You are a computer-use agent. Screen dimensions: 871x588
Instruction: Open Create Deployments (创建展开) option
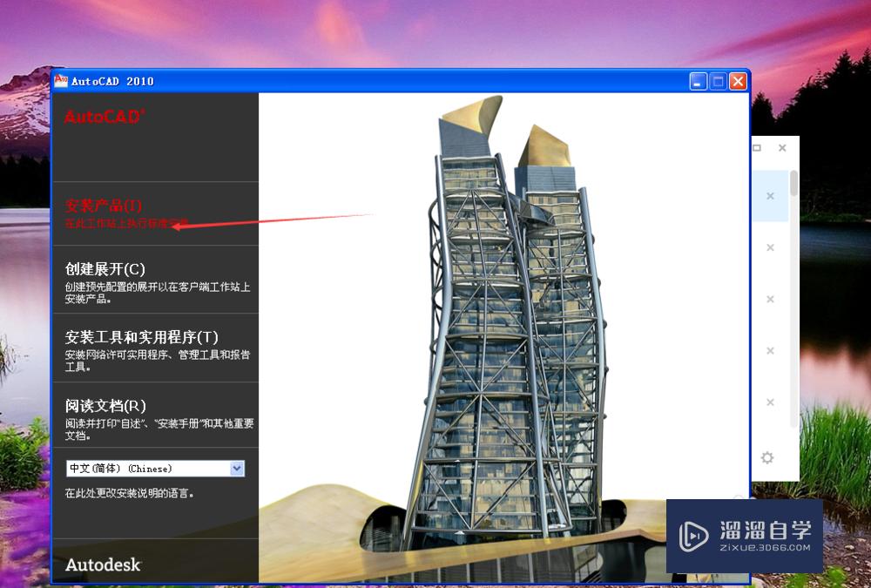105,269
